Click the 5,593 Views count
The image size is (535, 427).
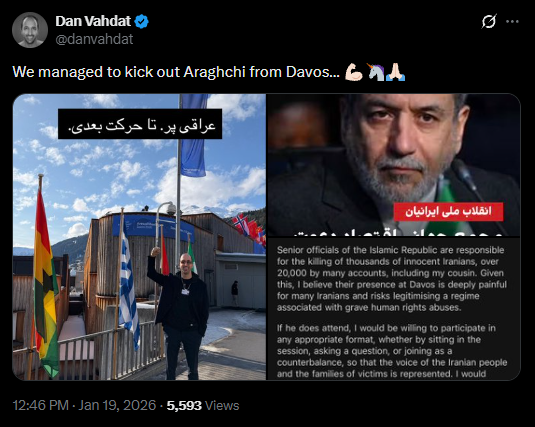[x=203, y=405]
